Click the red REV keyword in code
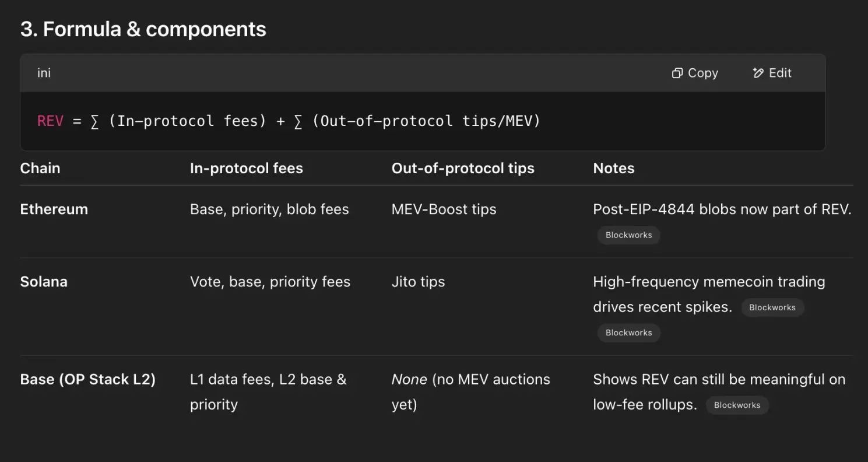The height and width of the screenshot is (462, 868). pyautogui.click(x=50, y=121)
